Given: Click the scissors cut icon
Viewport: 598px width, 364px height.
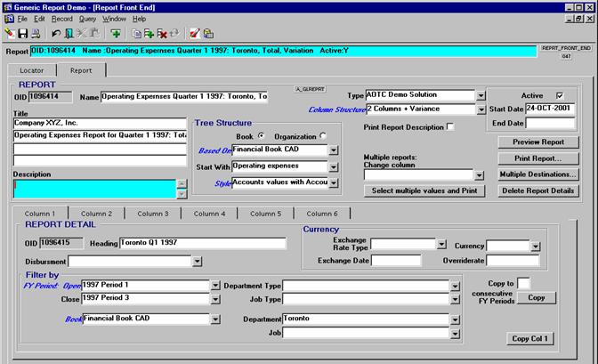Looking at the screenshot, I should (81, 34).
